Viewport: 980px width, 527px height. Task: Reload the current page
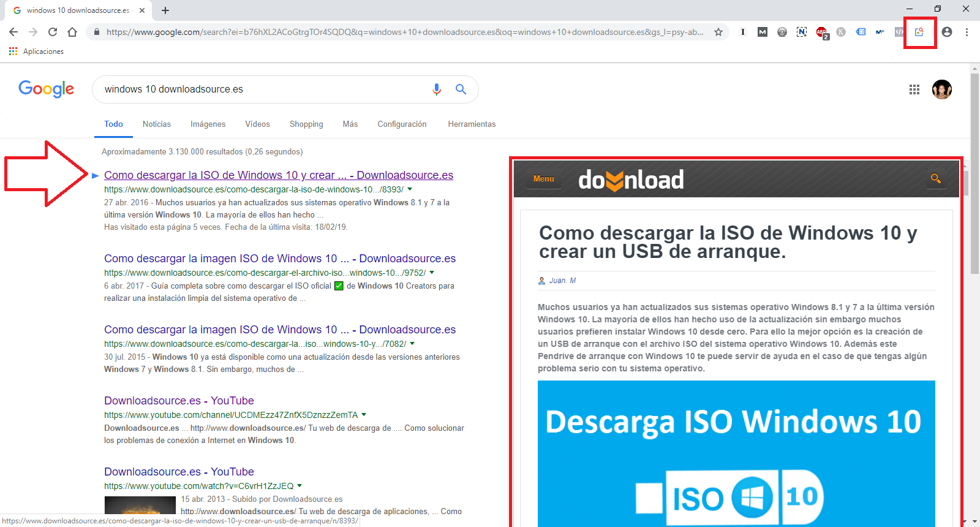(53, 32)
